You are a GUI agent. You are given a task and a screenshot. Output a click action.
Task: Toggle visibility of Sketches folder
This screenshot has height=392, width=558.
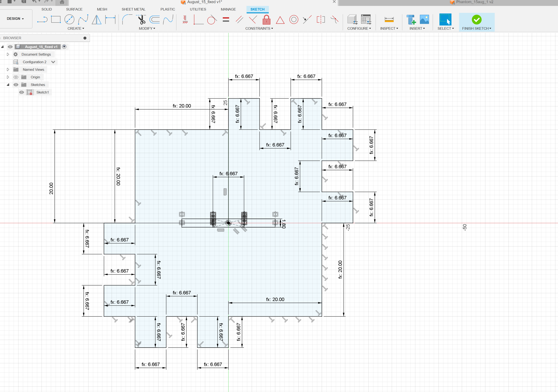[x=16, y=85]
